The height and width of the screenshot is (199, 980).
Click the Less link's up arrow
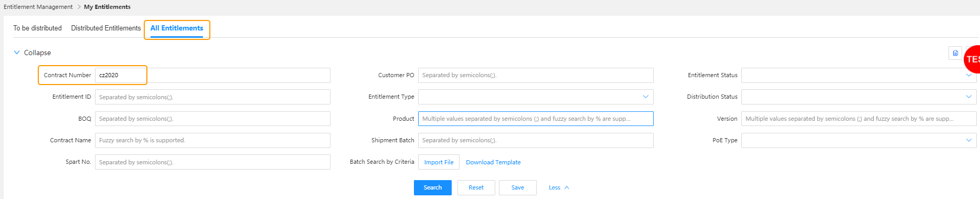567,187
